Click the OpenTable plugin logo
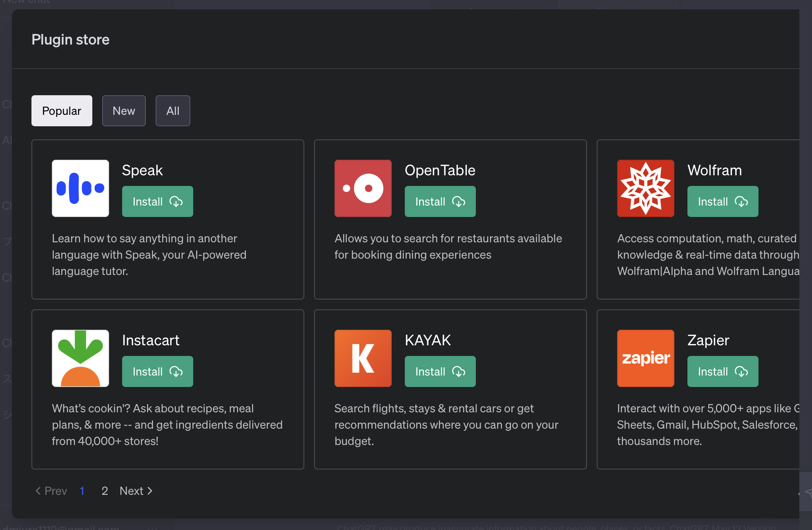Image resolution: width=812 pixels, height=530 pixels. pyautogui.click(x=363, y=188)
